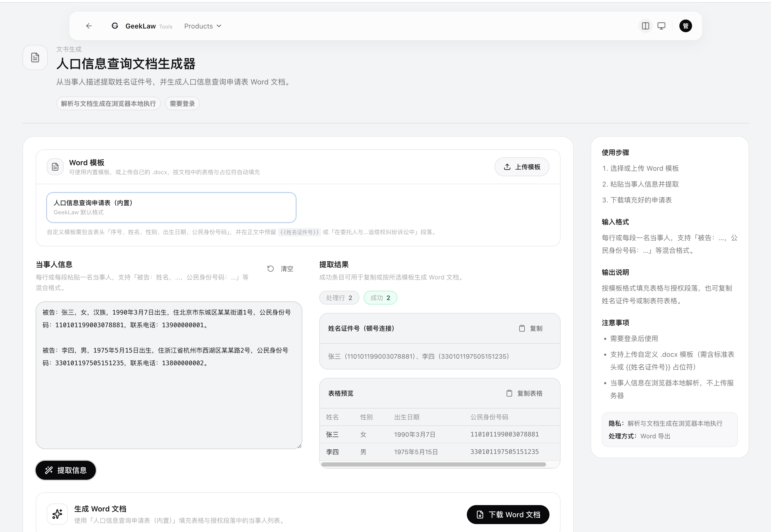Expand the Products dropdown menu
771x532 pixels.
203,26
